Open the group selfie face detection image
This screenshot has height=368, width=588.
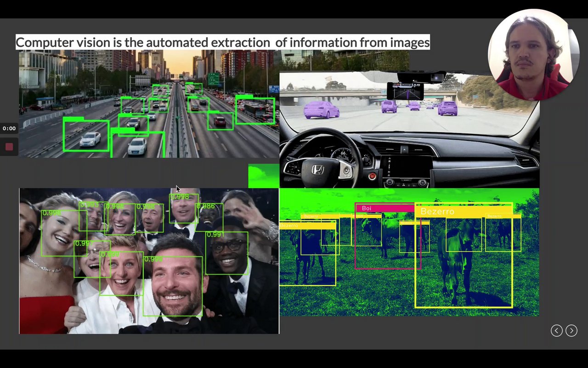149,261
